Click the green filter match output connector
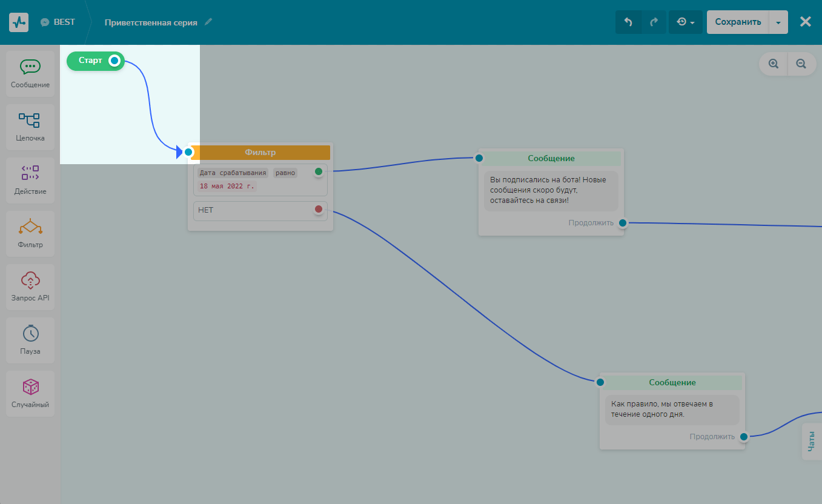Image resolution: width=822 pixels, height=504 pixels. [319, 171]
